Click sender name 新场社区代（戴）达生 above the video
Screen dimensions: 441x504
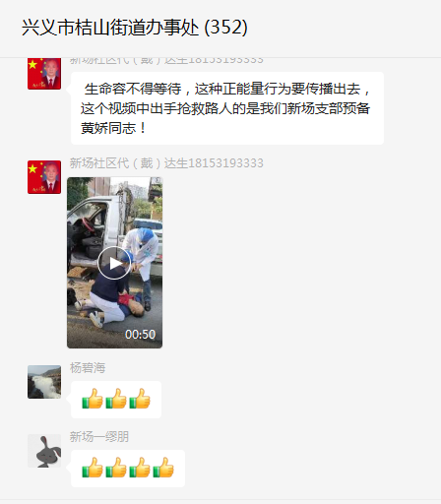(166, 163)
